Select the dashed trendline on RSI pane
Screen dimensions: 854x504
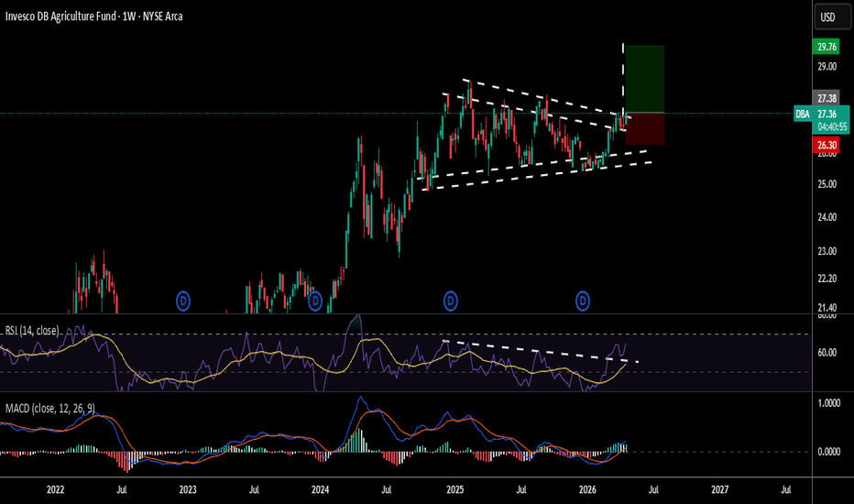point(541,351)
